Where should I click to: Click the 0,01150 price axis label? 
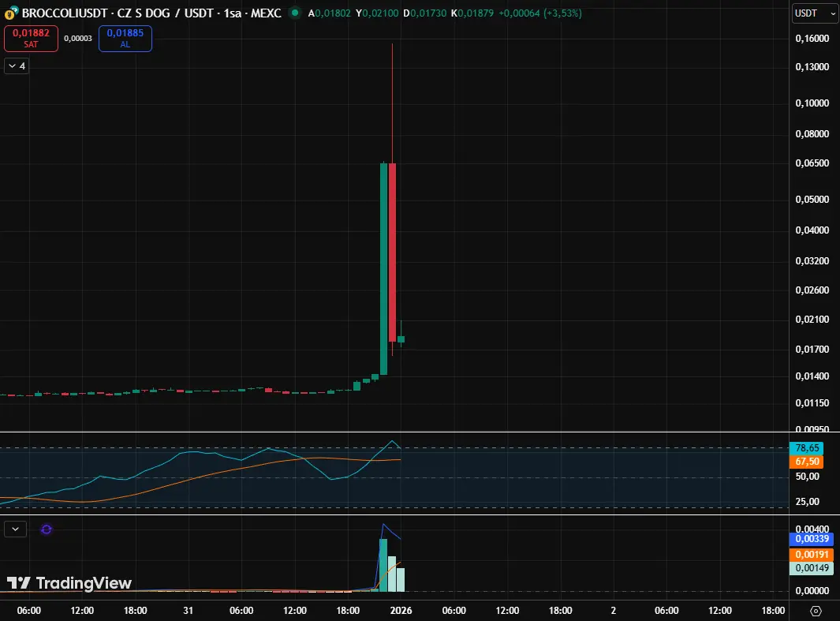pos(812,403)
